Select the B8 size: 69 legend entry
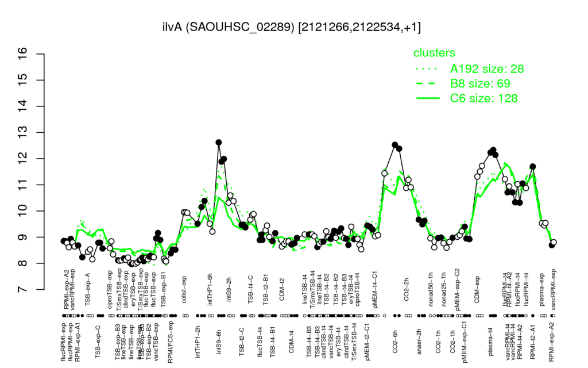The height and width of the screenshot is (368, 588). coord(480,83)
